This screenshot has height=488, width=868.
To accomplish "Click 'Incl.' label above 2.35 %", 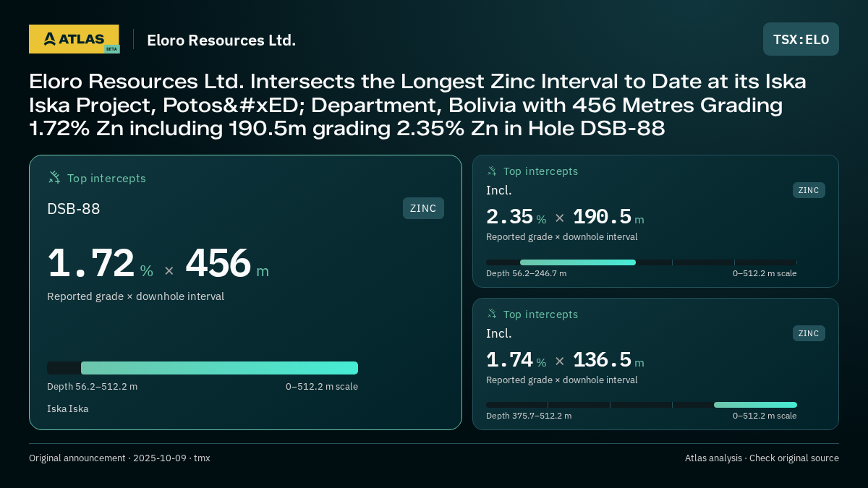I will [x=499, y=190].
